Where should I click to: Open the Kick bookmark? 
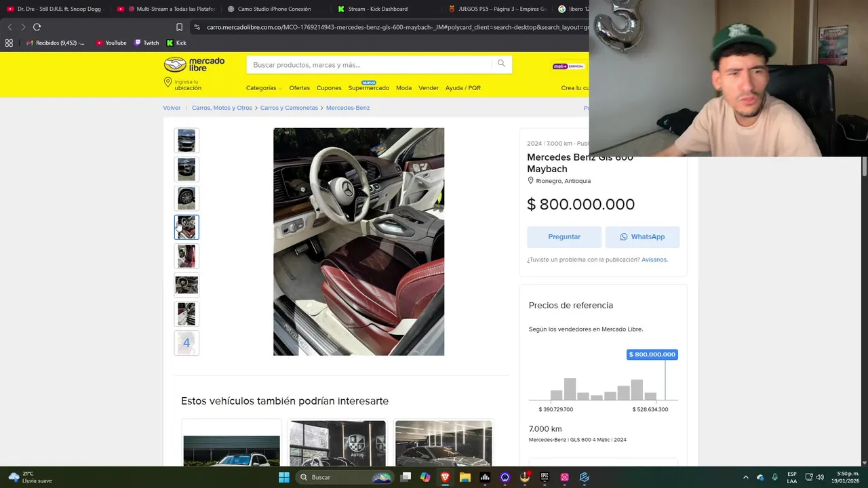(176, 43)
